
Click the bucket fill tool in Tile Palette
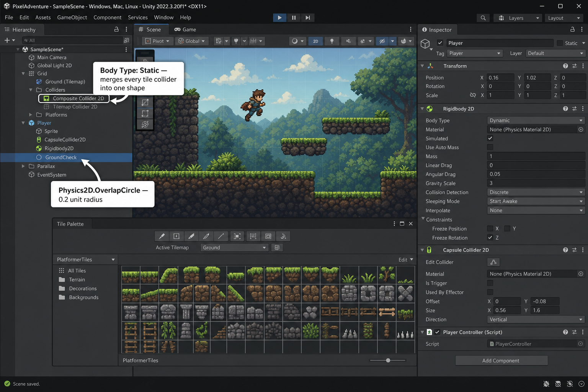[283, 236]
